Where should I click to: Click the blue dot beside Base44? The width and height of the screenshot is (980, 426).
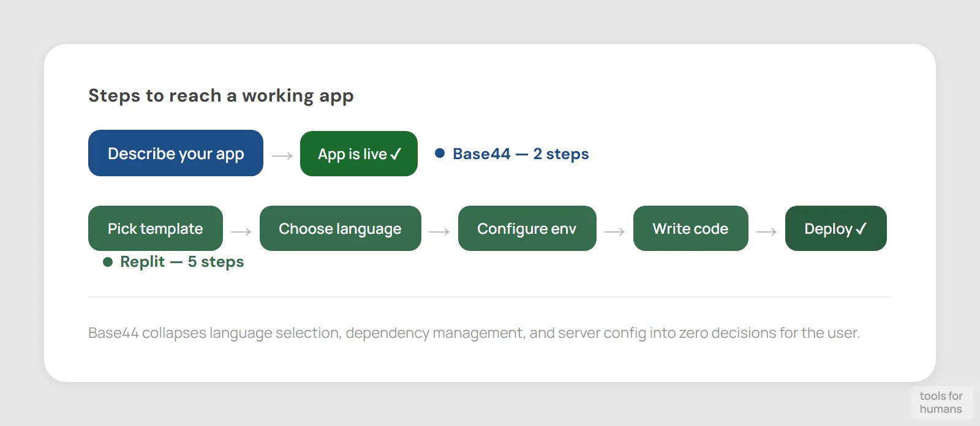[x=440, y=153]
